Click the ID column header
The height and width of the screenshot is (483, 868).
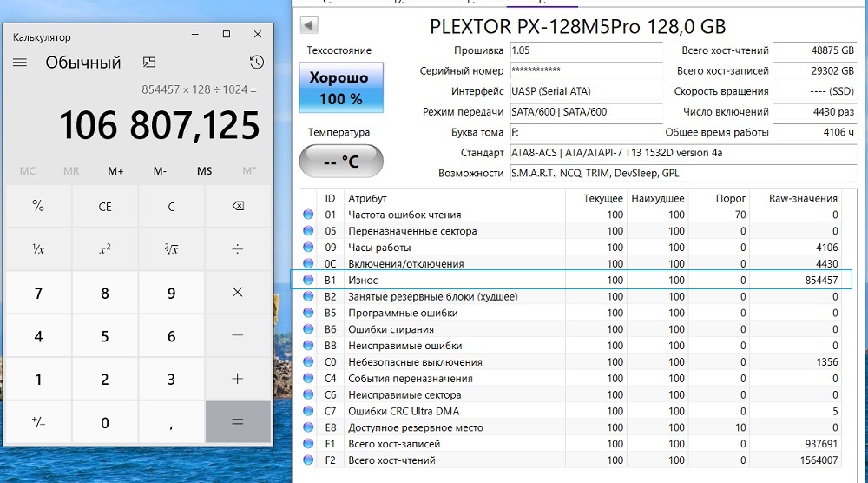330,198
